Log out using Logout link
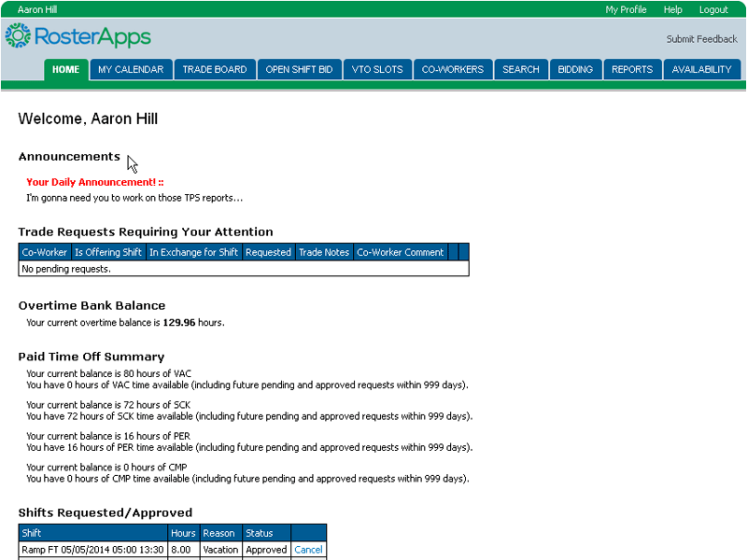747x560 pixels. coord(713,9)
